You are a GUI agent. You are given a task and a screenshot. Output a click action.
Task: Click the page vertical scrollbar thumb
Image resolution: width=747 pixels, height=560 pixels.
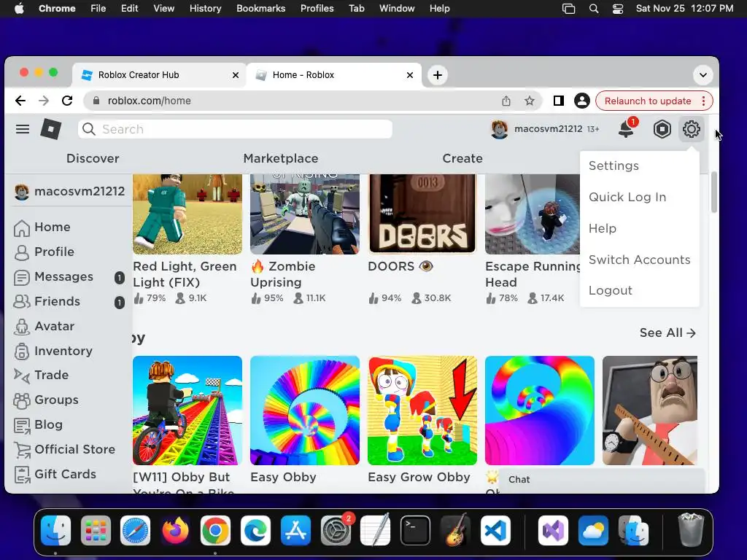pyautogui.click(x=713, y=192)
